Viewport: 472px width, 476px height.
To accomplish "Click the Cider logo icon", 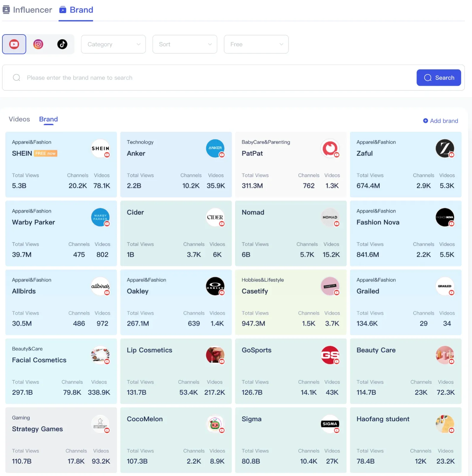I will coord(215,217).
